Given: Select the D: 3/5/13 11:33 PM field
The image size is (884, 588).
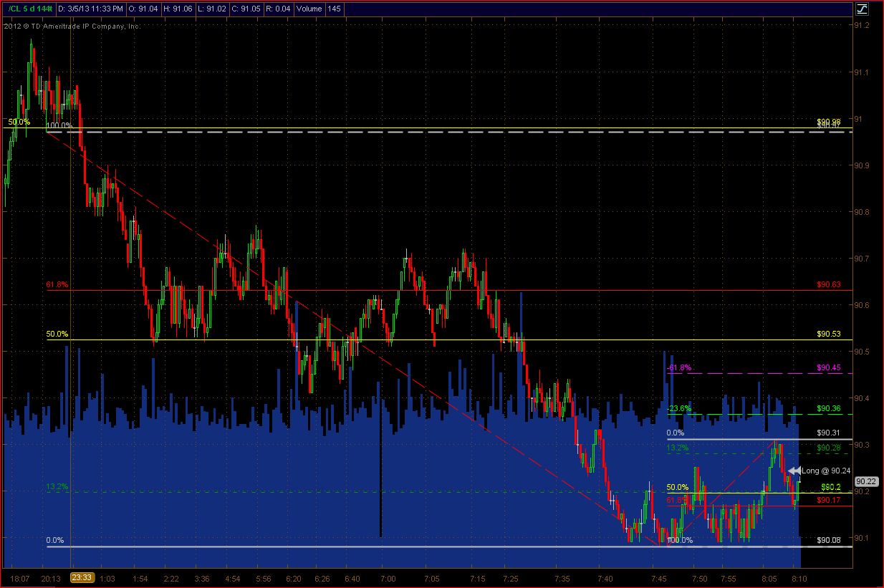Looking at the screenshot, I should (92, 9).
